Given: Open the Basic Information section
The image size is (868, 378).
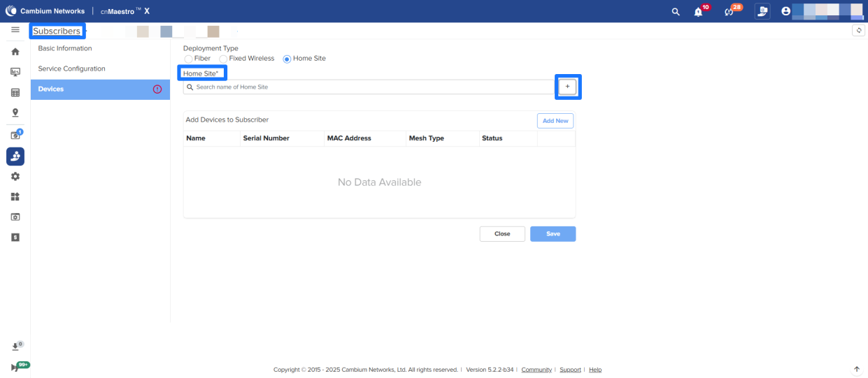Looking at the screenshot, I should pyautogui.click(x=65, y=48).
